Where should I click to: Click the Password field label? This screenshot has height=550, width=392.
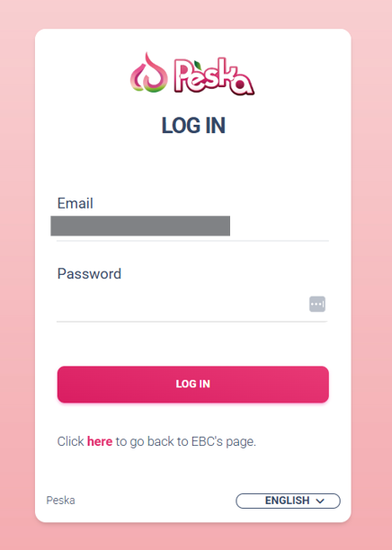(x=89, y=273)
